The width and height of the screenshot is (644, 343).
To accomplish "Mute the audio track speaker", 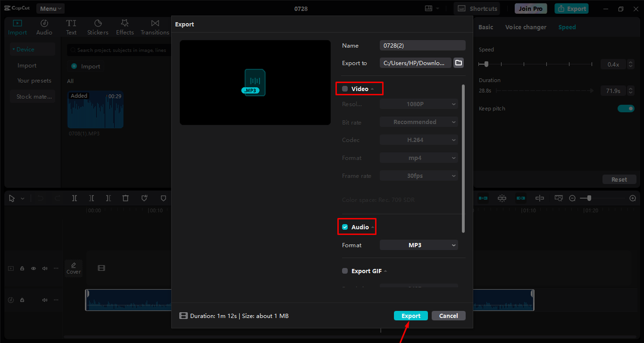I will 45,300.
